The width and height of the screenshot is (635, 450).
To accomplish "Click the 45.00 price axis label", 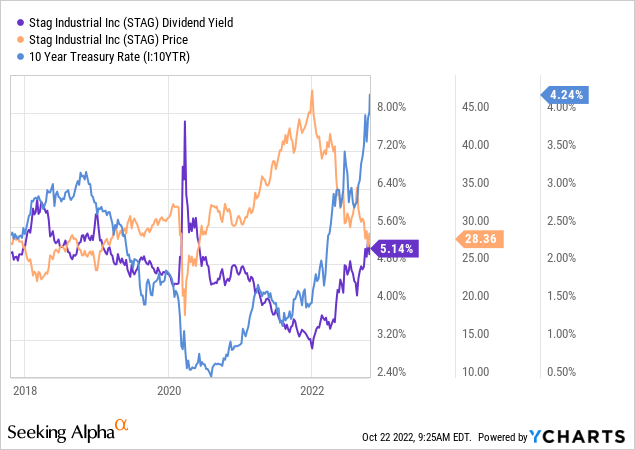I will (474, 107).
